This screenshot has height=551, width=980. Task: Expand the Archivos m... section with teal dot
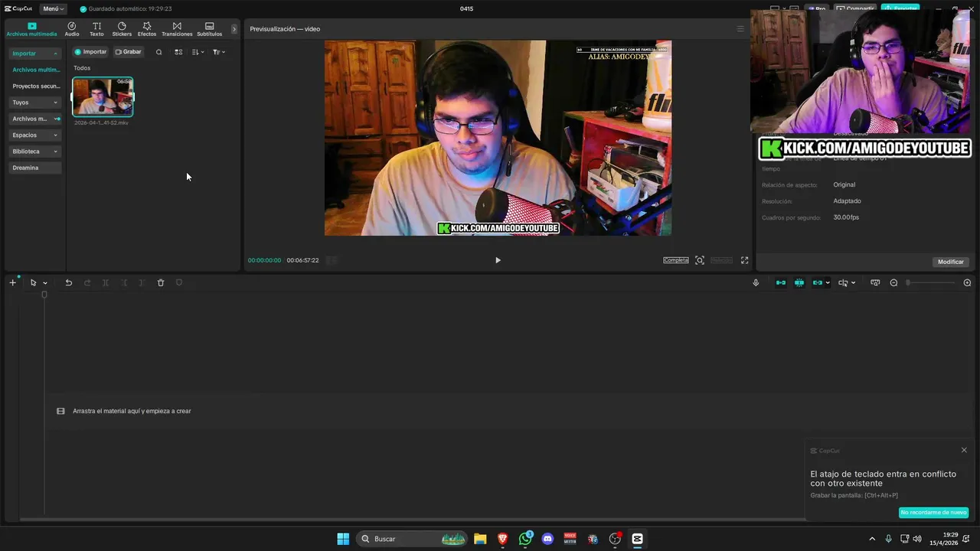pos(35,119)
